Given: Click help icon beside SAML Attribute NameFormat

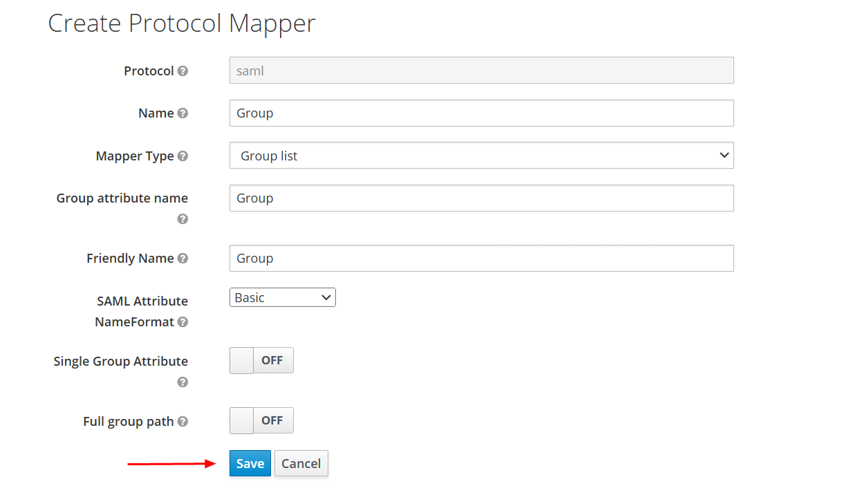Looking at the screenshot, I should [183, 322].
